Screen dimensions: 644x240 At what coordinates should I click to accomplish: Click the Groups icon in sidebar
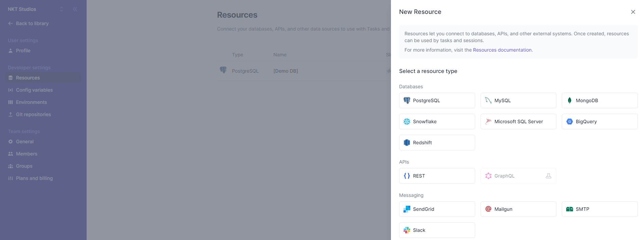click(x=11, y=166)
